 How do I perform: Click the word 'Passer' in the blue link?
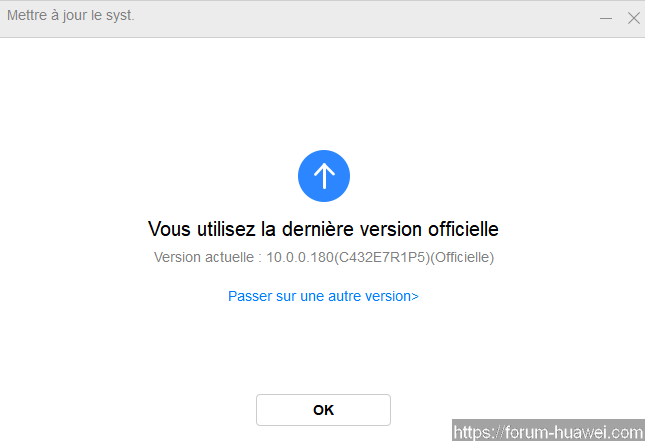(x=249, y=296)
